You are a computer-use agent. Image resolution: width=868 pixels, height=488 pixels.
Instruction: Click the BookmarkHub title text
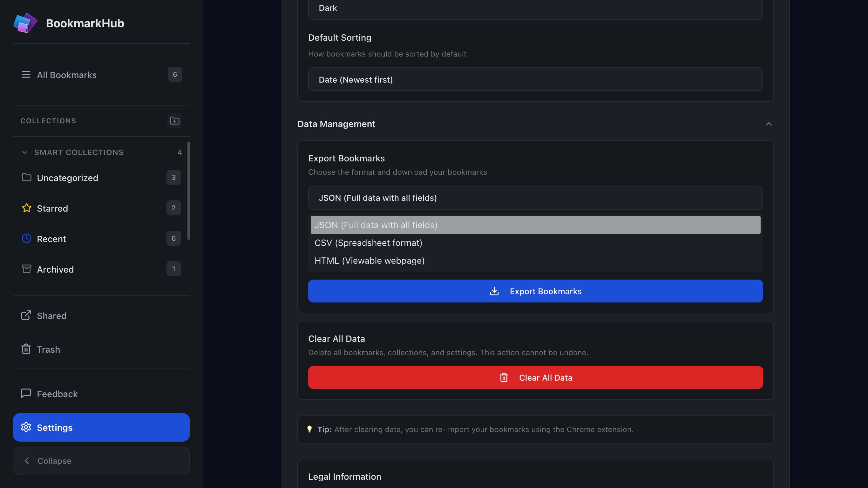coord(85,23)
